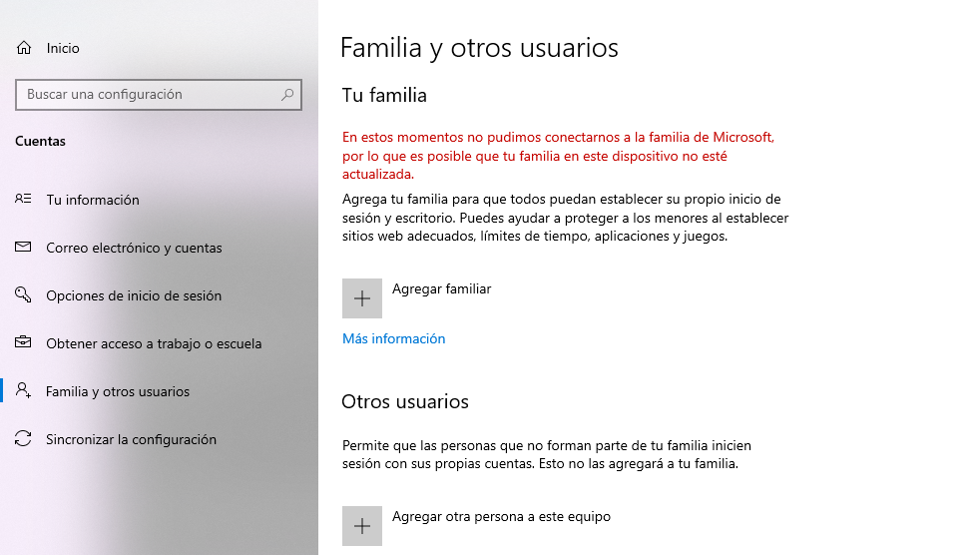The image size is (980, 555).
Task: Click the search magnifier icon
Action: pyautogui.click(x=287, y=95)
